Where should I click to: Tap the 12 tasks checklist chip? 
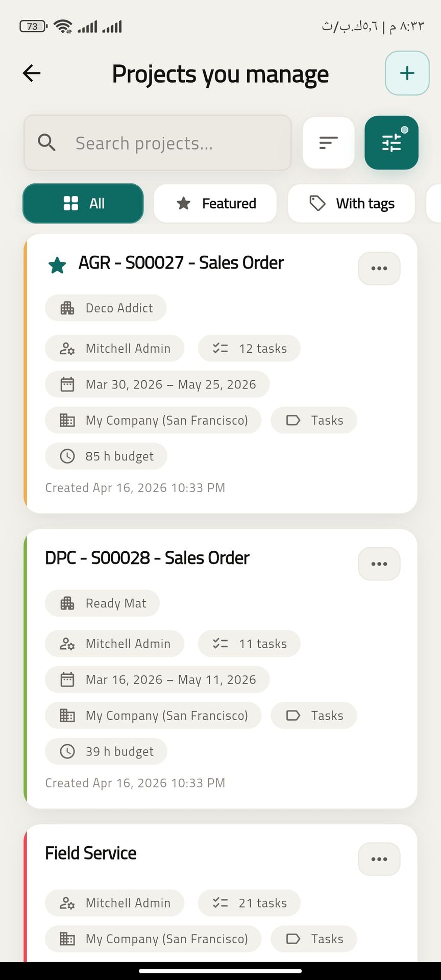pyautogui.click(x=249, y=349)
